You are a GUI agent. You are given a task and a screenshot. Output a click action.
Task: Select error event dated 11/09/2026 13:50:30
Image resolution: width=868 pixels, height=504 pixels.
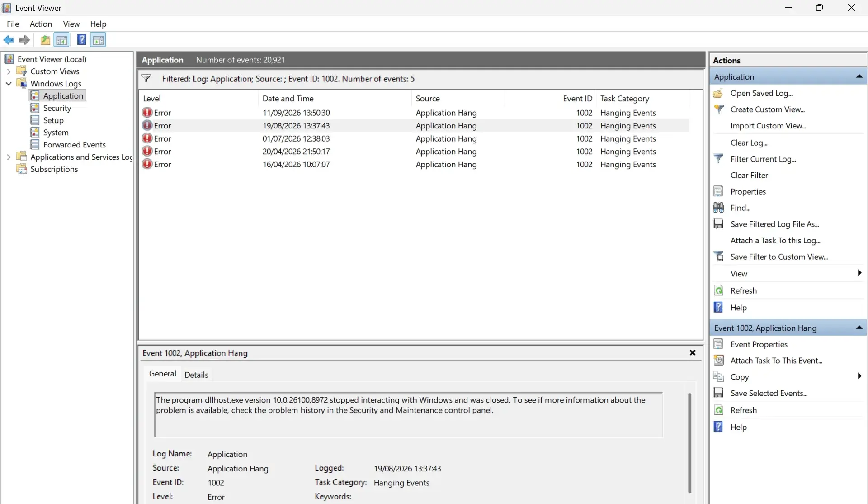click(415, 113)
